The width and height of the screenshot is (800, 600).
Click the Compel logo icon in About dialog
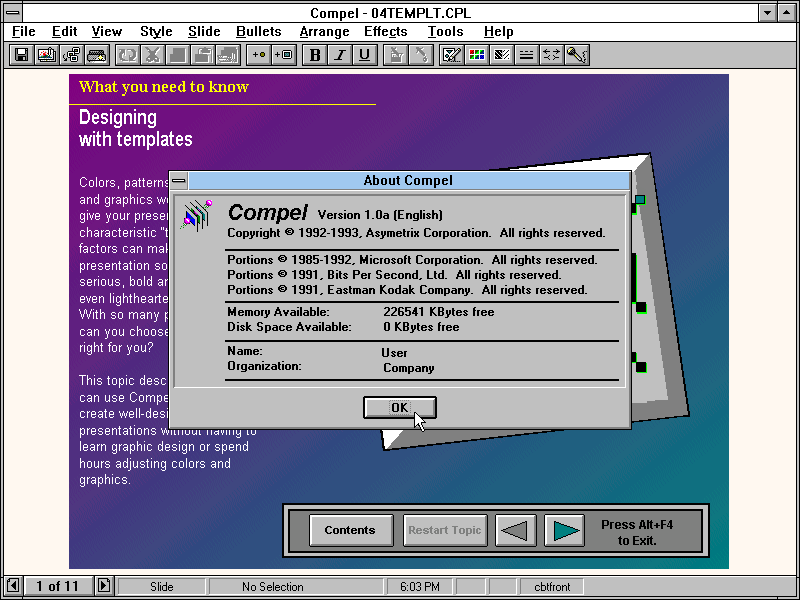[196, 215]
